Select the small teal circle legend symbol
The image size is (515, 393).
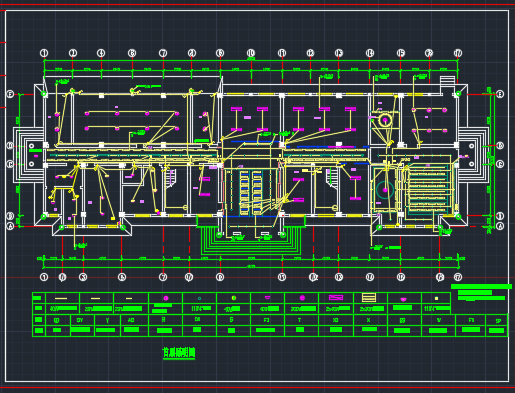pos(199,299)
